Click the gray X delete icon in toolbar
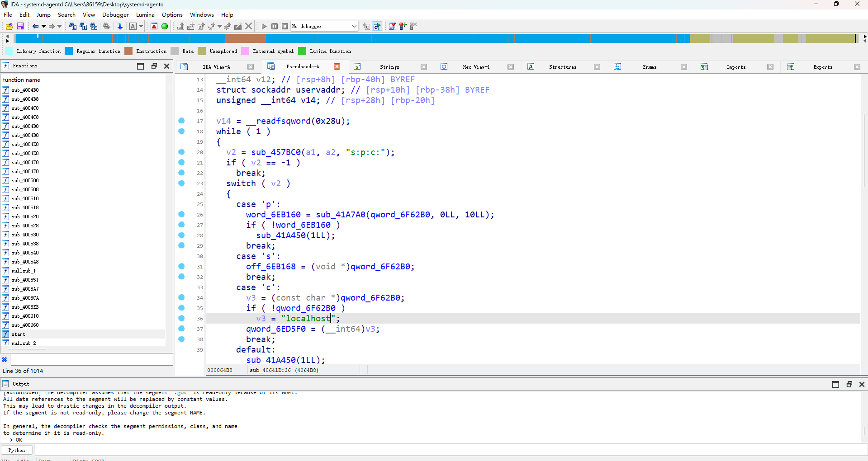Image resolution: width=868 pixels, height=461 pixels. [x=248, y=26]
